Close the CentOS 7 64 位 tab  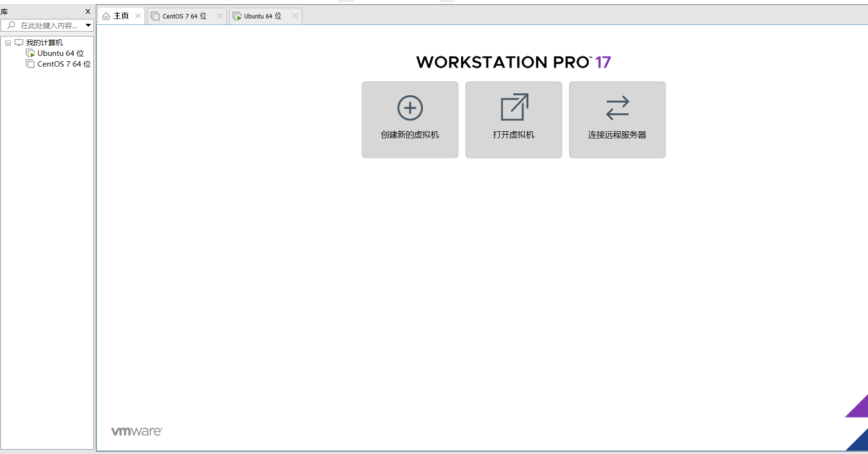(219, 16)
